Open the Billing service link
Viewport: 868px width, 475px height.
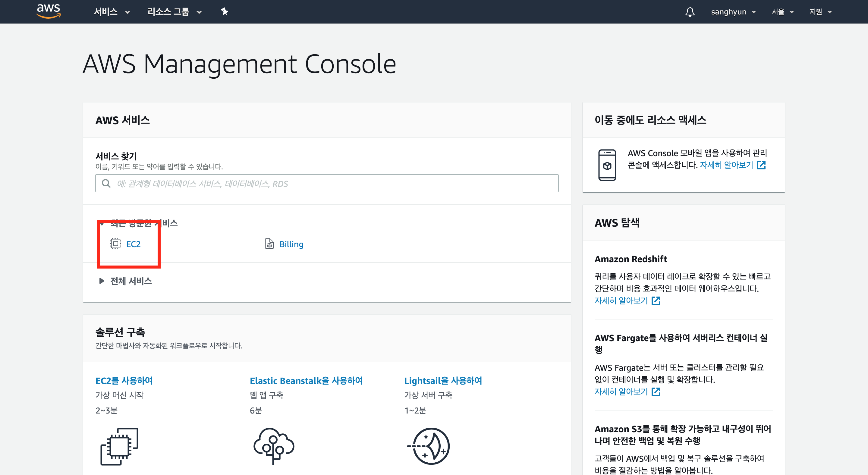[291, 244]
